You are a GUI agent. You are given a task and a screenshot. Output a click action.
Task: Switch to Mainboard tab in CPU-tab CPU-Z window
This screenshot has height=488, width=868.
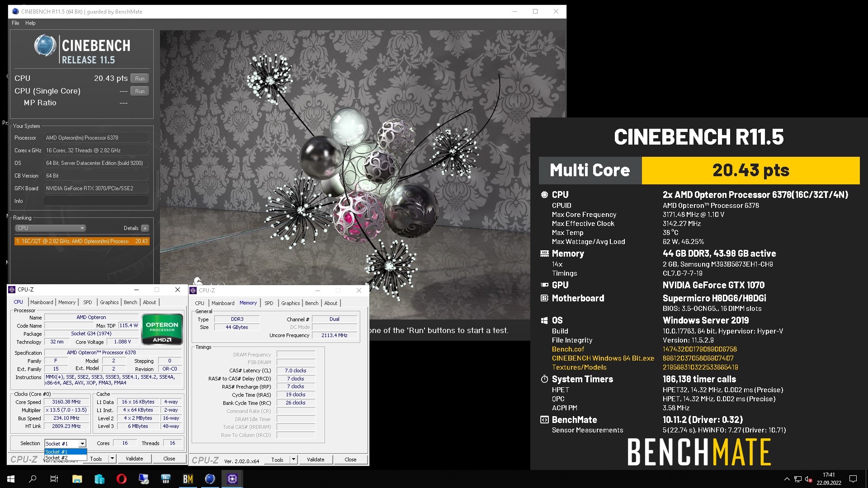42,302
